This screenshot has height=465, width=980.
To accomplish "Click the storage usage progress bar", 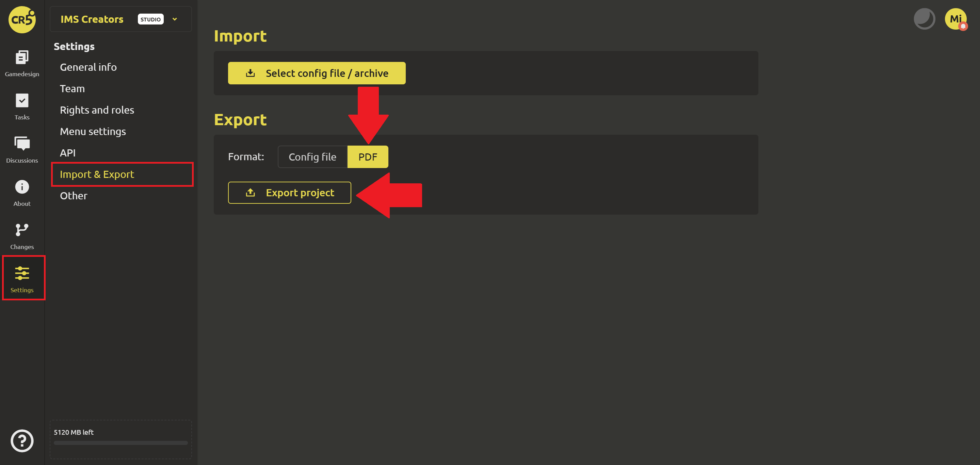I will coord(121,443).
